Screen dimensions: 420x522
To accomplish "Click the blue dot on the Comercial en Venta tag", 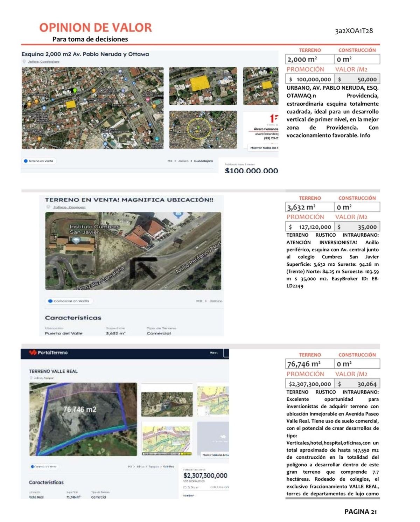I will (x=50, y=301).
